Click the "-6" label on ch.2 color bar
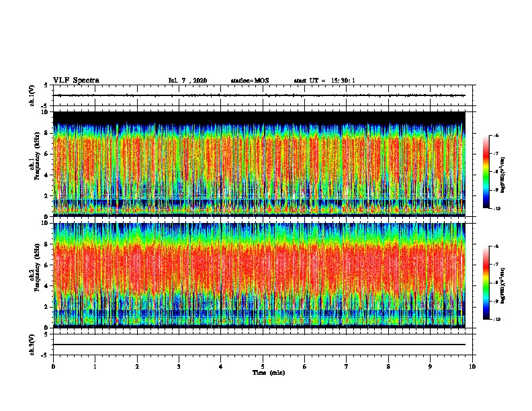Image resolution: width=532 pixels, height=411 pixels. pos(496,246)
